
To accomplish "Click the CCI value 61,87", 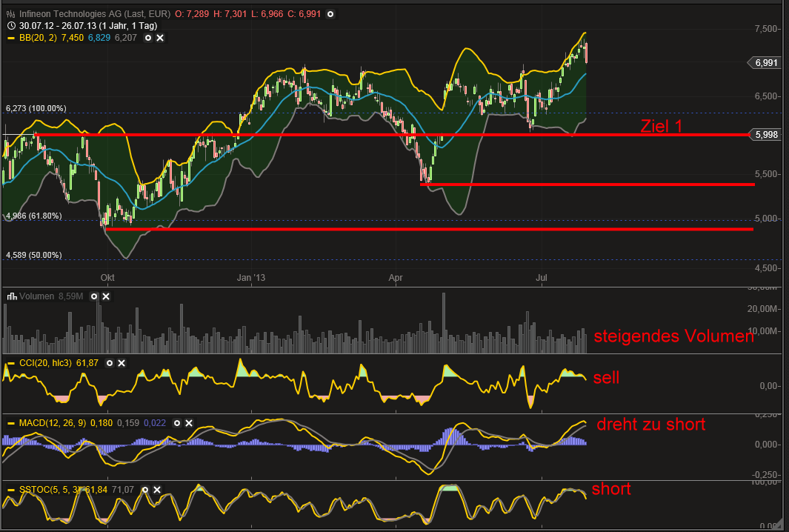I will pyautogui.click(x=87, y=363).
